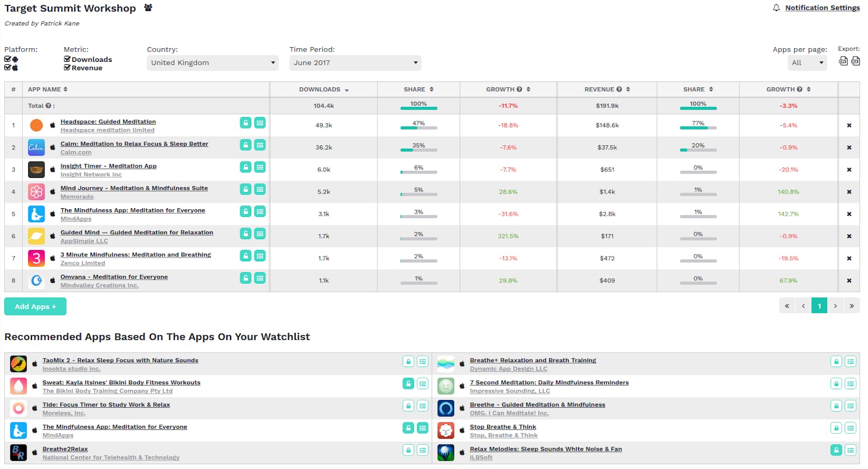Select page 1 in pagination
Image resolution: width=868 pixels, height=469 pixels.
tap(819, 306)
